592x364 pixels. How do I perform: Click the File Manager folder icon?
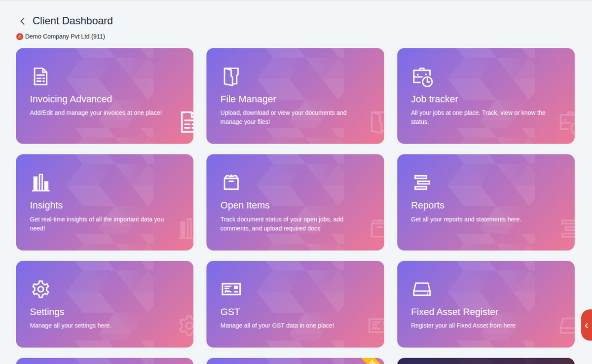pyautogui.click(x=231, y=76)
